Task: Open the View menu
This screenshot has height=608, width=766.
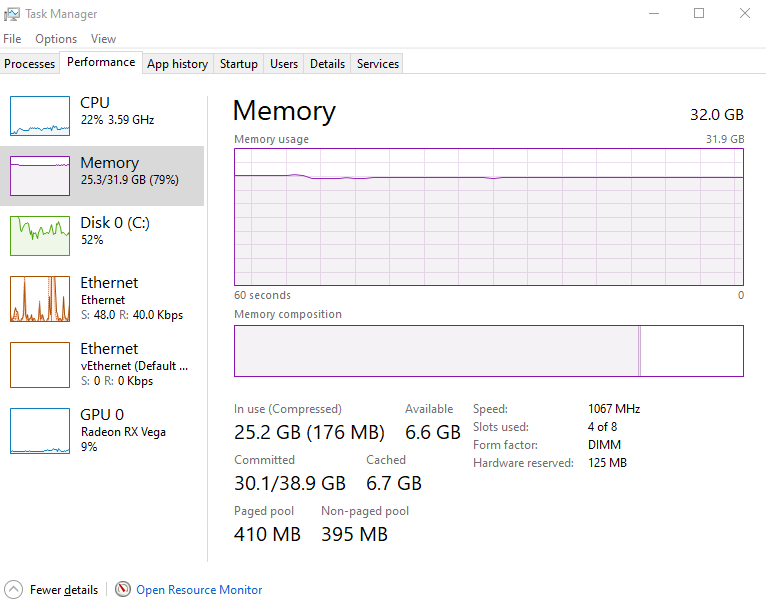Action: [103, 39]
